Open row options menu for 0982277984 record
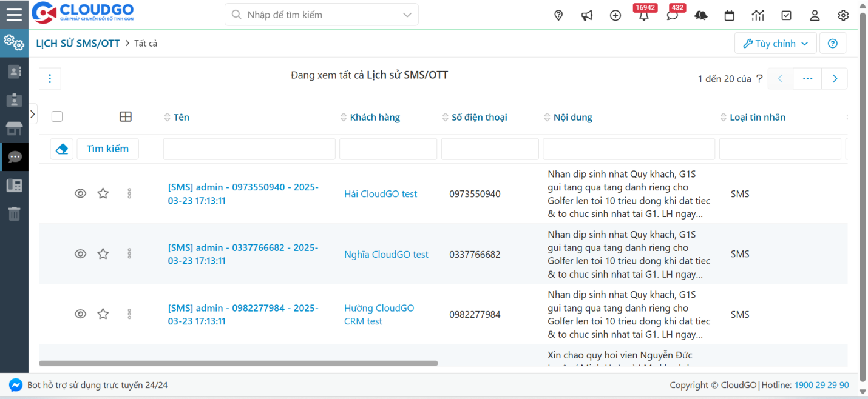This screenshot has width=868, height=399. [x=129, y=314]
